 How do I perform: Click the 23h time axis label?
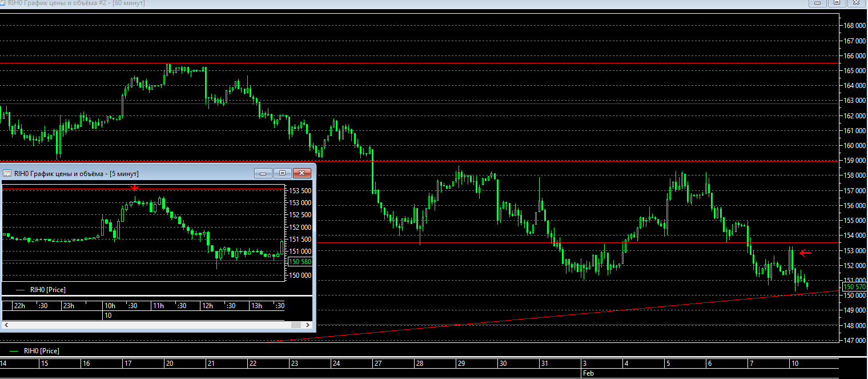pos(68,306)
